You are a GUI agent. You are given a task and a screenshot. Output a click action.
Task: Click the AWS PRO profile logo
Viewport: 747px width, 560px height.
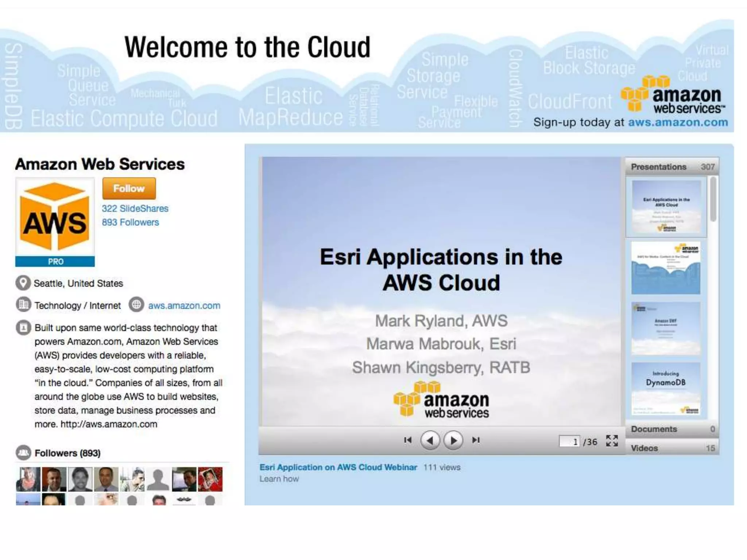(x=55, y=222)
